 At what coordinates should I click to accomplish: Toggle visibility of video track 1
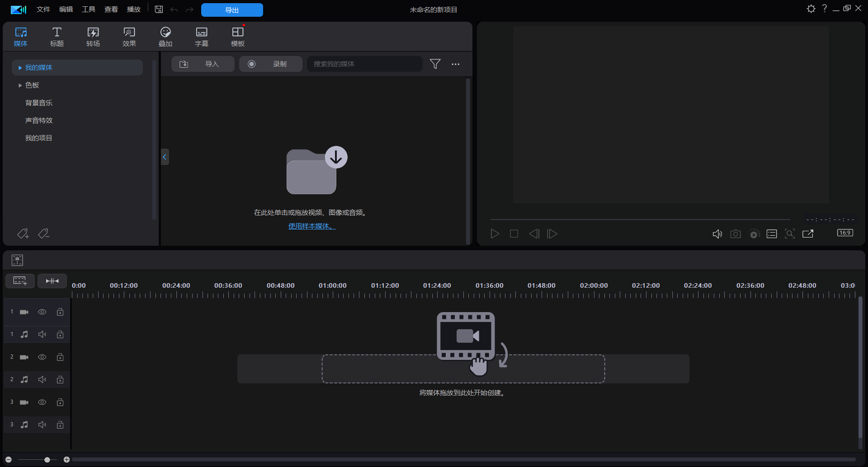click(42, 312)
